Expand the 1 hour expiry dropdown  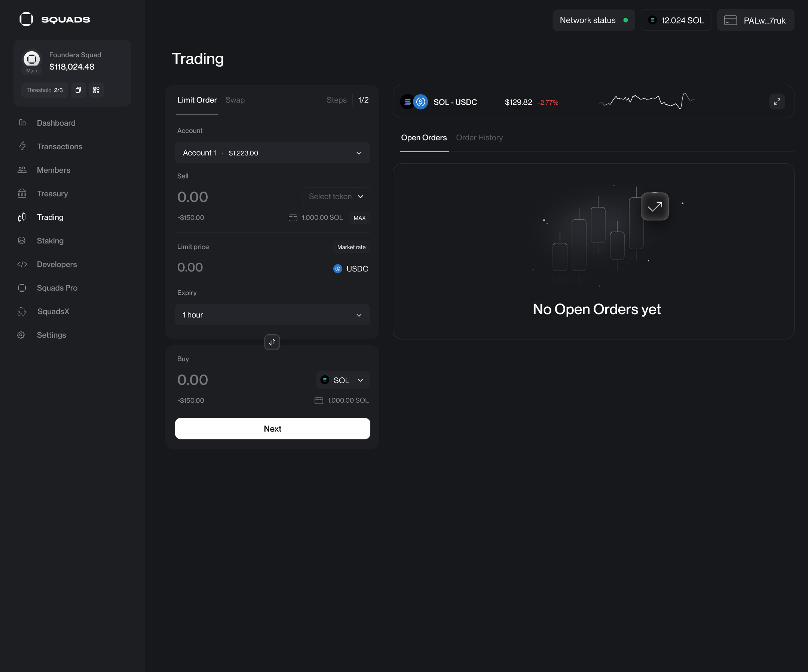(272, 314)
